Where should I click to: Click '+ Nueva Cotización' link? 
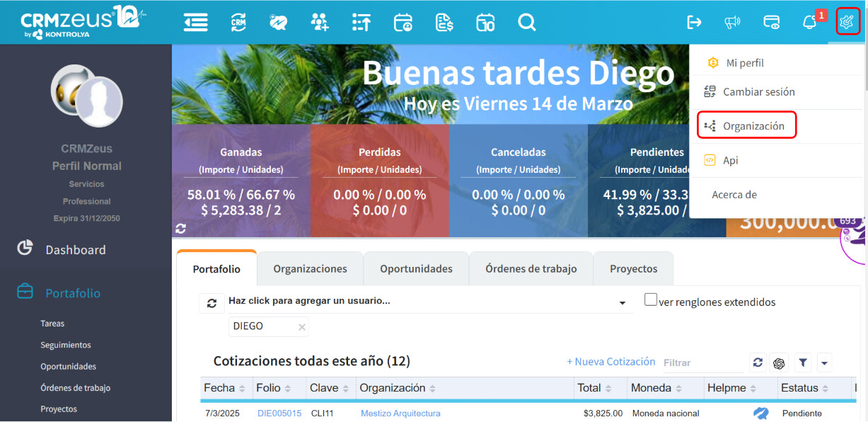(x=611, y=362)
